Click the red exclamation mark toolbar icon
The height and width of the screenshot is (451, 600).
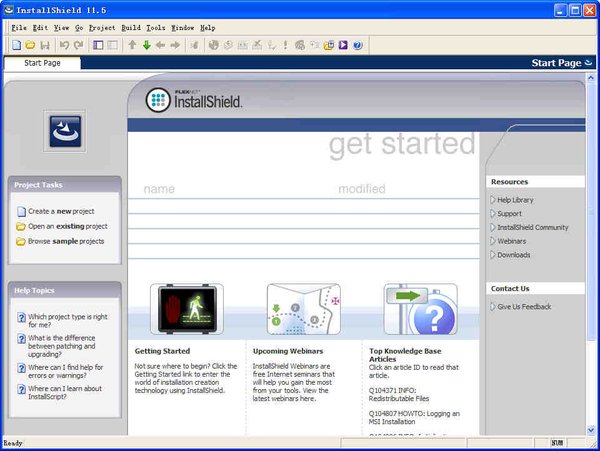click(285, 45)
